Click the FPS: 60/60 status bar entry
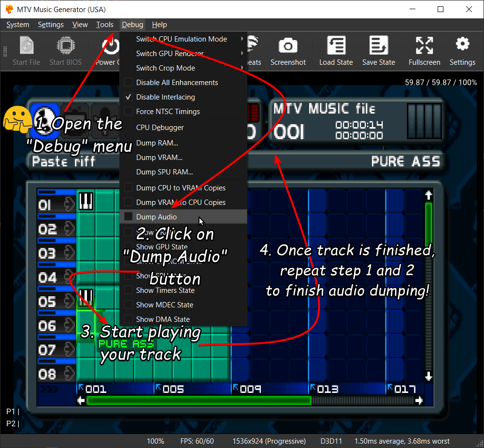This screenshot has height=448, width=484. pos(197,441)
